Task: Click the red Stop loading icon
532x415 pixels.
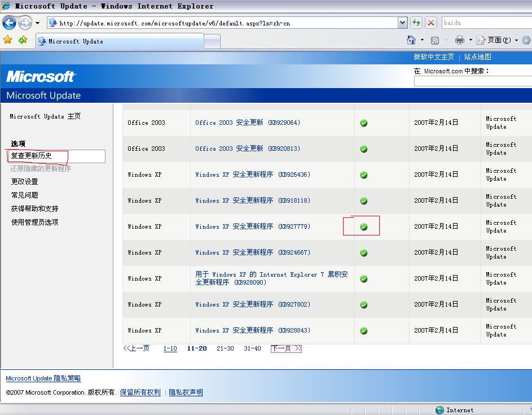Action: [431, 23]
